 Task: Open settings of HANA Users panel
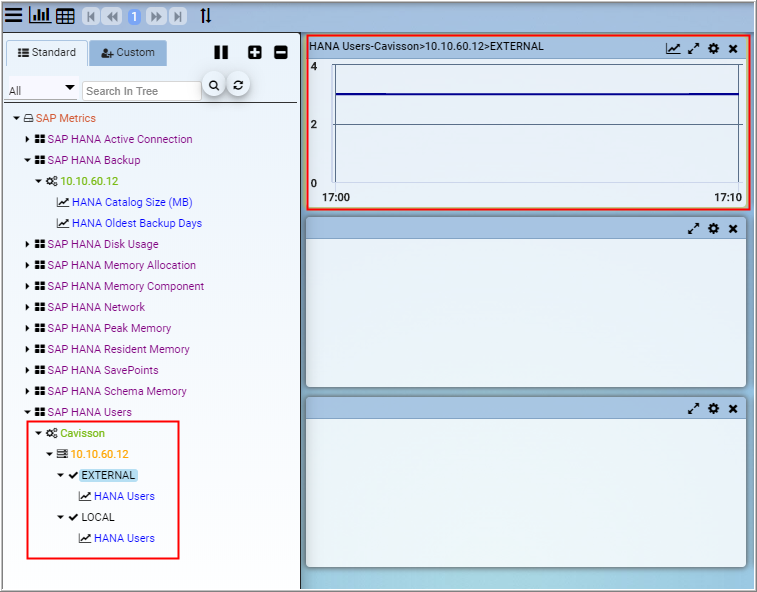[713, 49]
